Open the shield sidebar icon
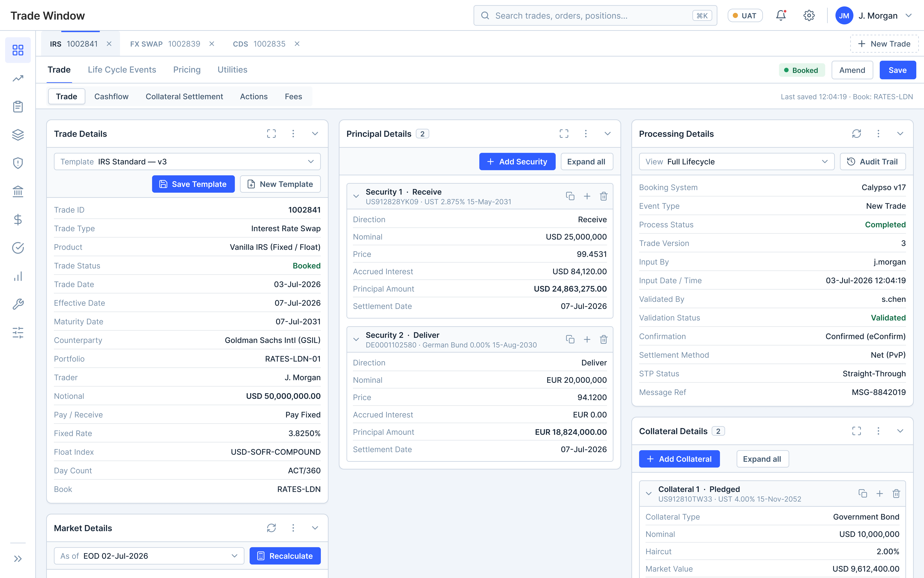 click(x=18, y=163)
